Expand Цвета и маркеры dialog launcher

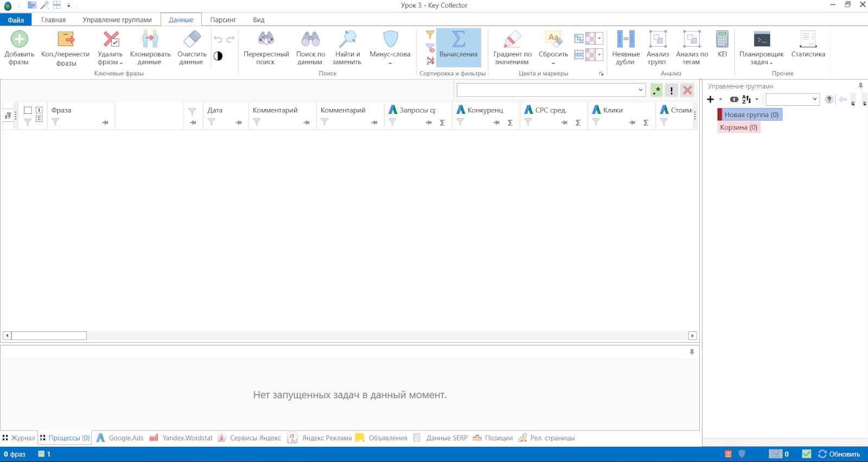coord(601,74)
